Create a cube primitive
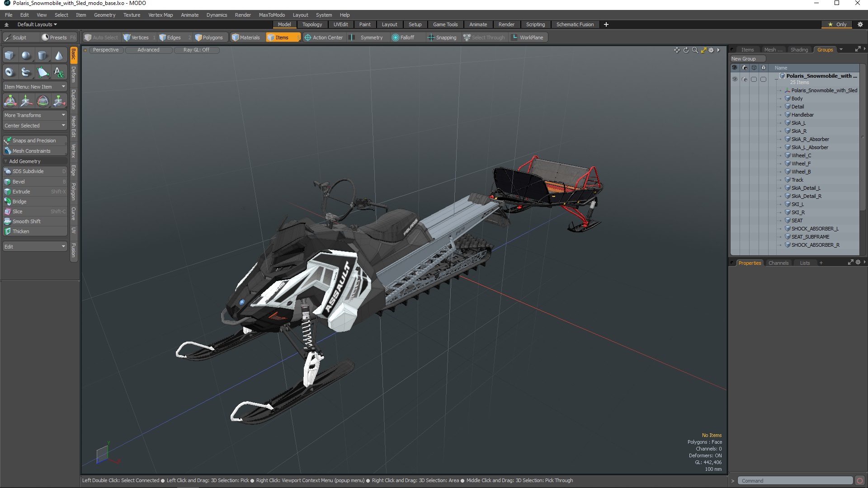Screen dimensions: 868x488 coord(9,56)
